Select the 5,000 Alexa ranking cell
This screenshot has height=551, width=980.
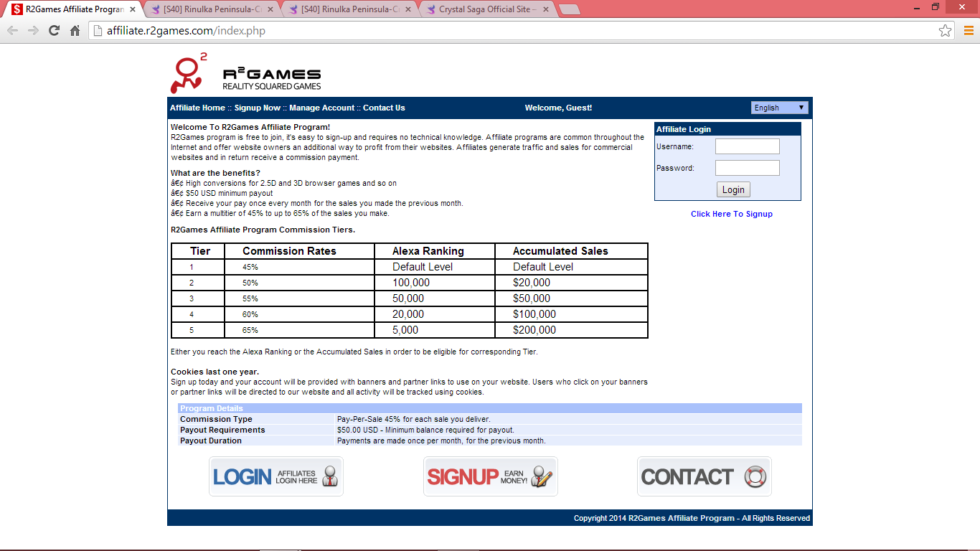coord(435,330)
